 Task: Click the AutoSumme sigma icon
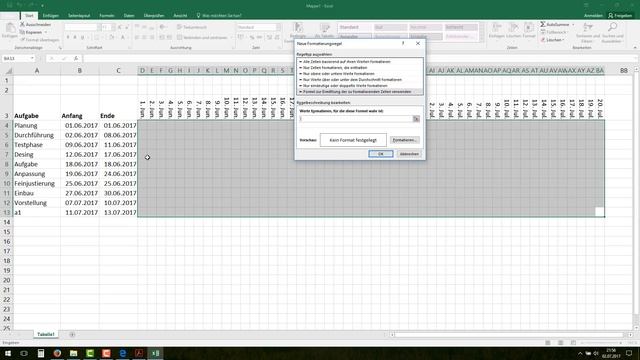(543, 24)
